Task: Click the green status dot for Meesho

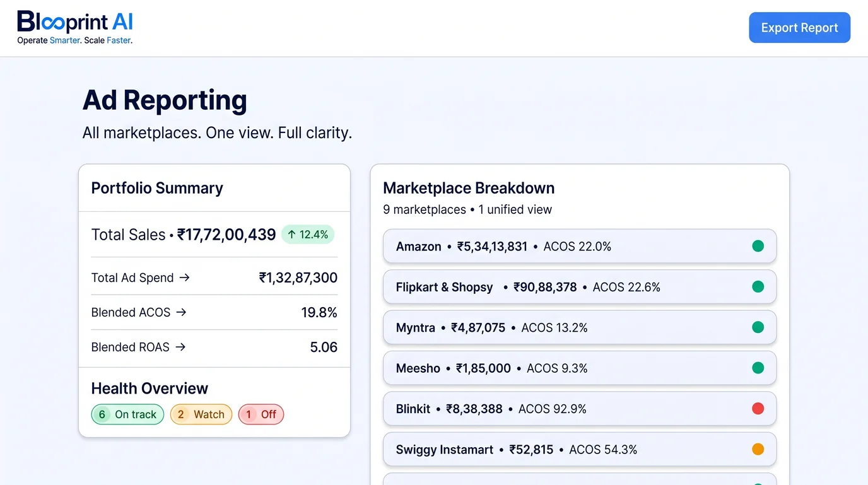Action: pyautogui.click(x=758, y=368)
